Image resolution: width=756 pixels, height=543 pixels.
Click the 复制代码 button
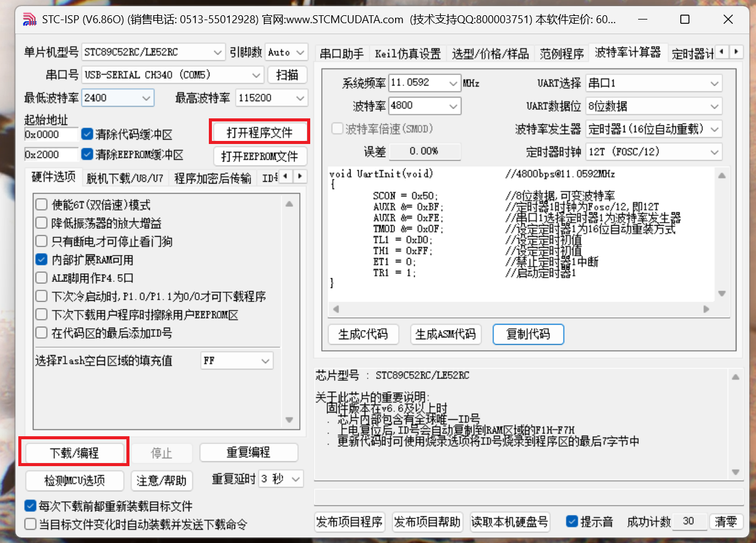pyautogui.click(x=528, y=334)
